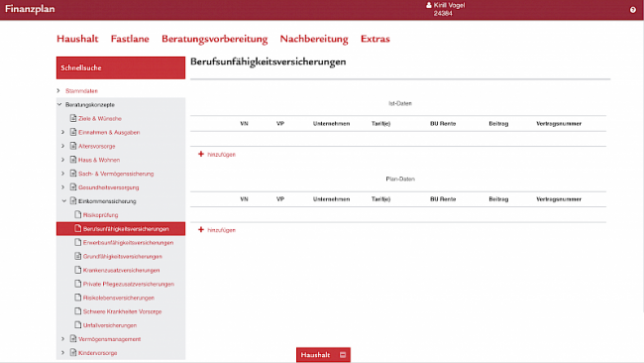The width and height of the screenshot is (644, 363).
Task: Expand the Gesundheitsversorgung node
Action: (62, 187)
